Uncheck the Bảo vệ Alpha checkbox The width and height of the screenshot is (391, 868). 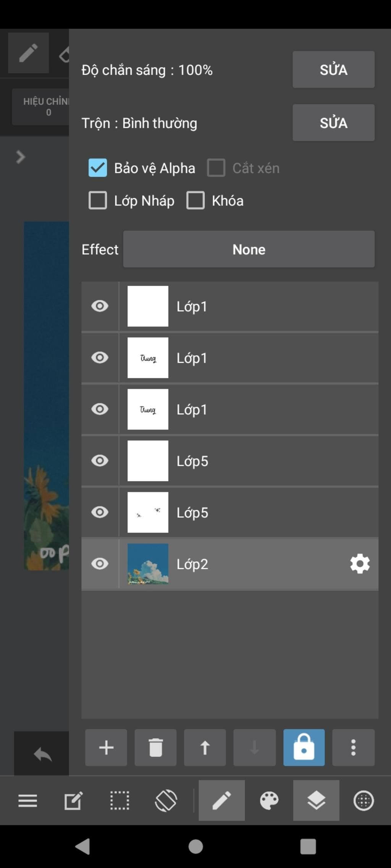(97, 168)
